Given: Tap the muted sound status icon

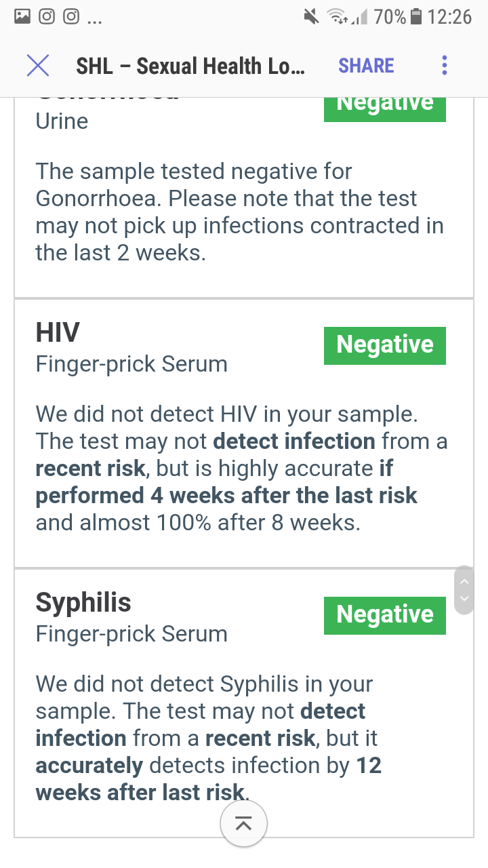Looking at the screenshot, I should pos(311,17).
